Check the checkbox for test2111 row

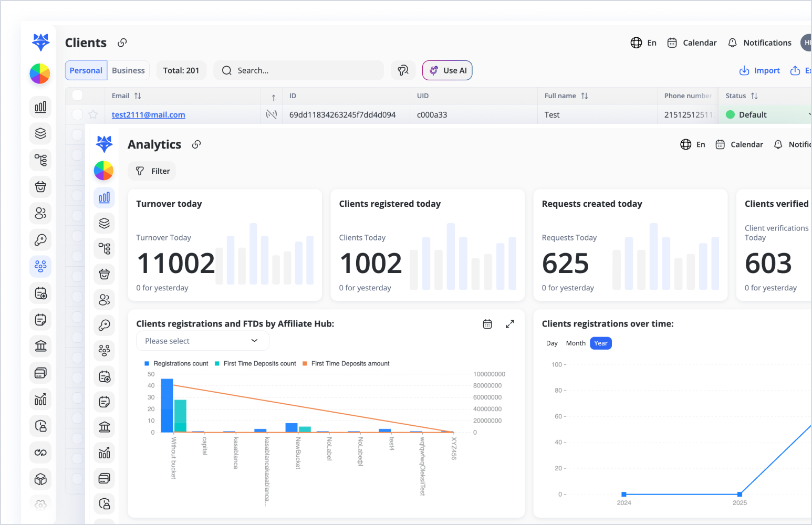pos(78,114)
